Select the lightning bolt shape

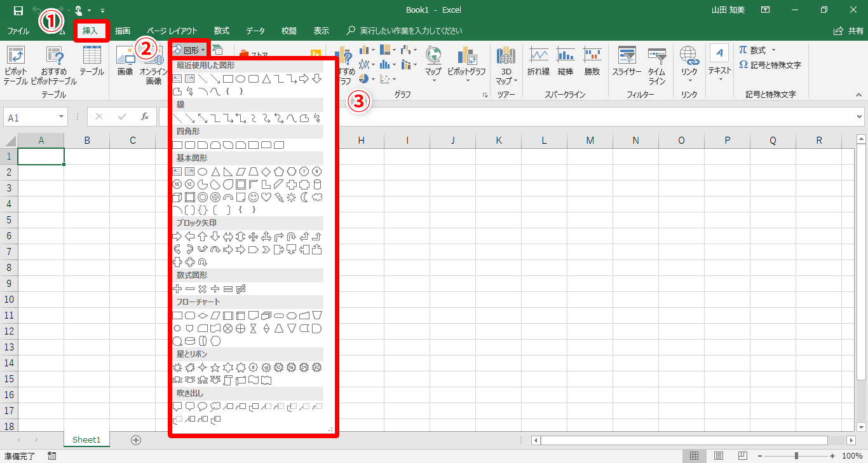click(279, 197)
